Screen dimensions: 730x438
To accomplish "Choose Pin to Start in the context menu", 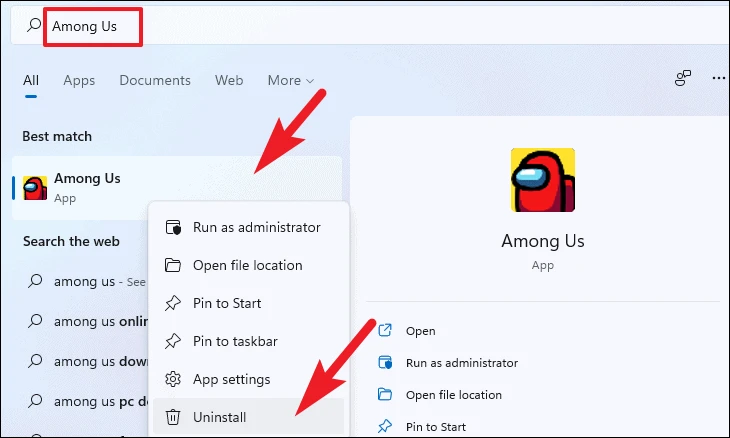I will click(x=249, y=303).
